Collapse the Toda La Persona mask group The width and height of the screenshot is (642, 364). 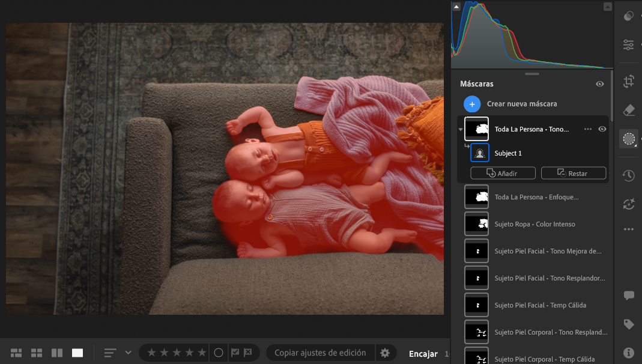click(x=461, y=129)
